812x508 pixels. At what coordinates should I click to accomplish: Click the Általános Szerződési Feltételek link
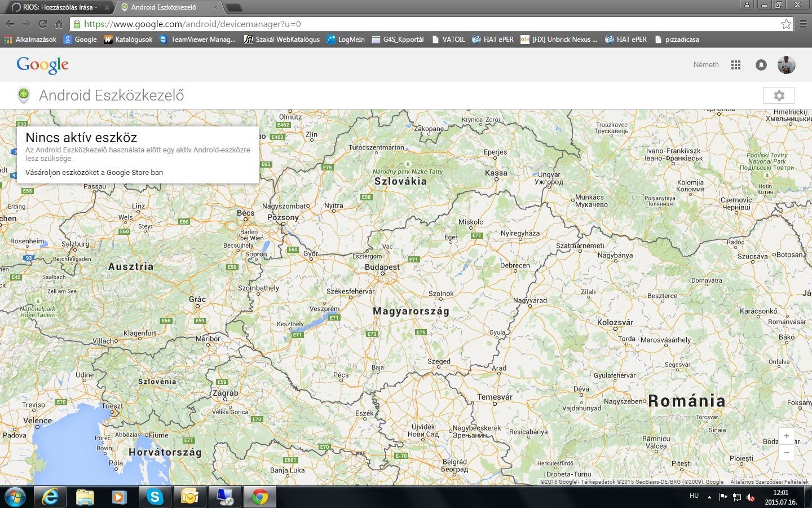(x=769, y=482)
